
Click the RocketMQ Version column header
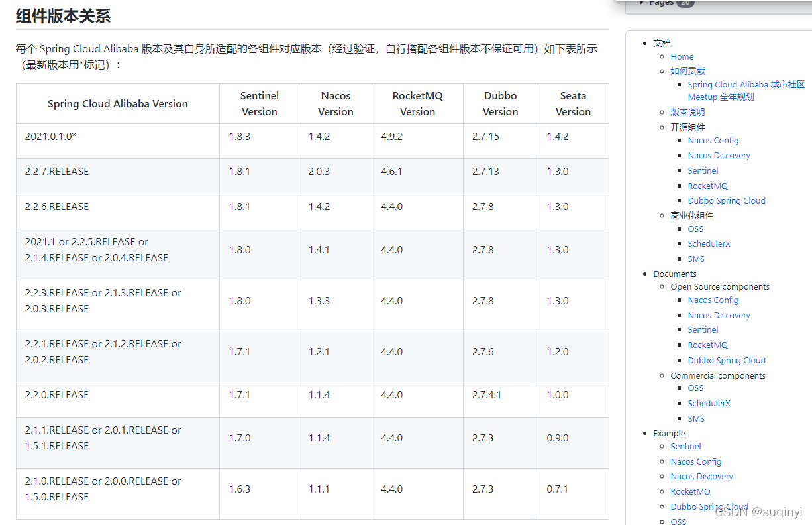tap(418, 104)
